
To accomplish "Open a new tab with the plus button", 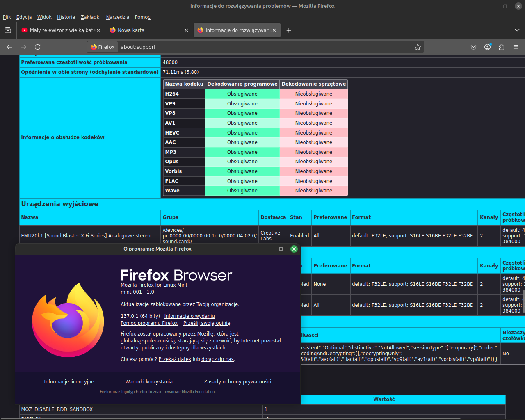I will (289, 30).
